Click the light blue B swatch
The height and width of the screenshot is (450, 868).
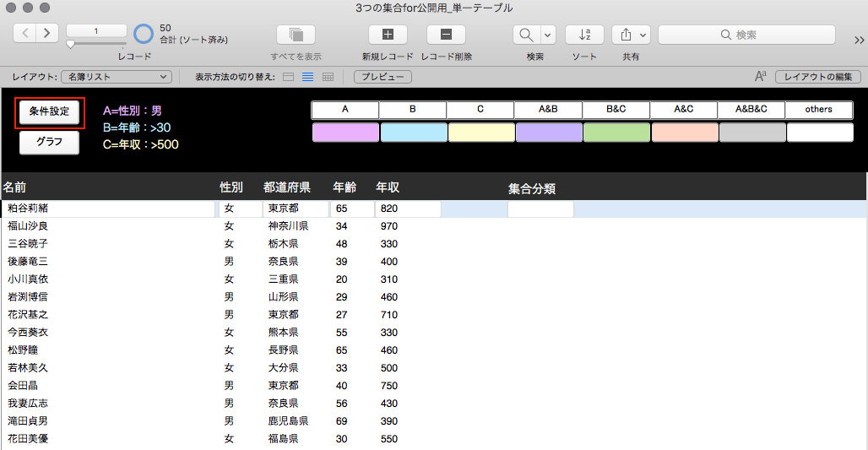(414, 133)
